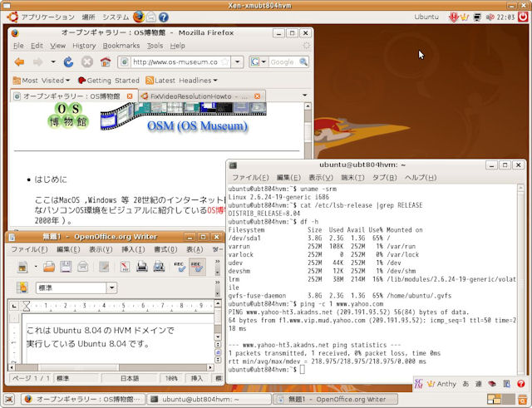The width and height of the screenshot is (532, 408).
Task: Open Writer 書式(O) menu
Action: pos(165,249)
